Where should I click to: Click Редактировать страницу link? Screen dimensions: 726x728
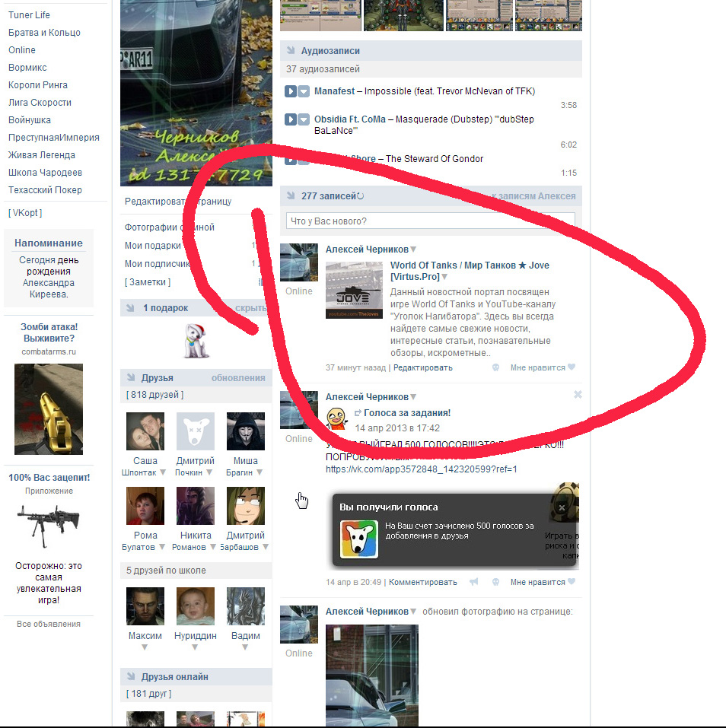pos(178,202)
